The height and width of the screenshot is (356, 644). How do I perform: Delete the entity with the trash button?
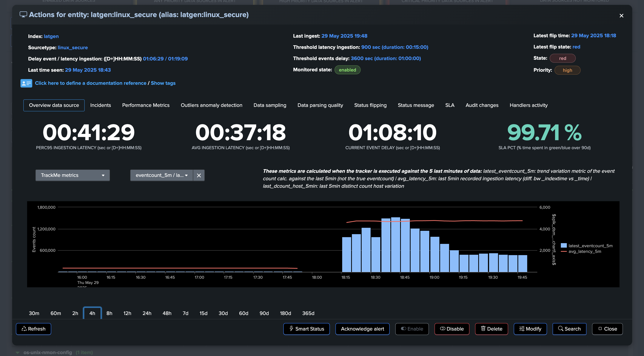[x=491, y=329]
